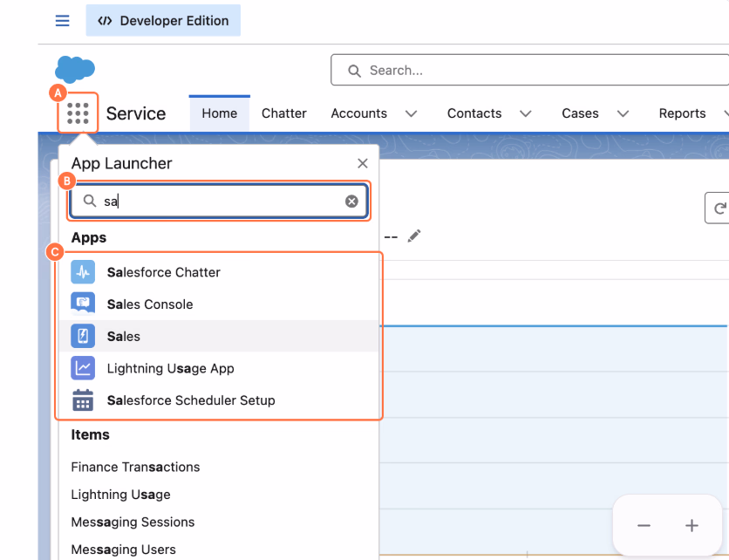Open Salesforce Scheduler Setup app
Screen dimensions: 729x560
(x=191, y=400)
